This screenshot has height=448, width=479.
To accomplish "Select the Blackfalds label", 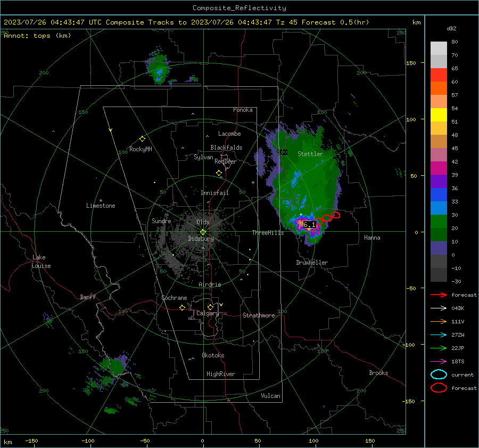I will click(226, 148).
